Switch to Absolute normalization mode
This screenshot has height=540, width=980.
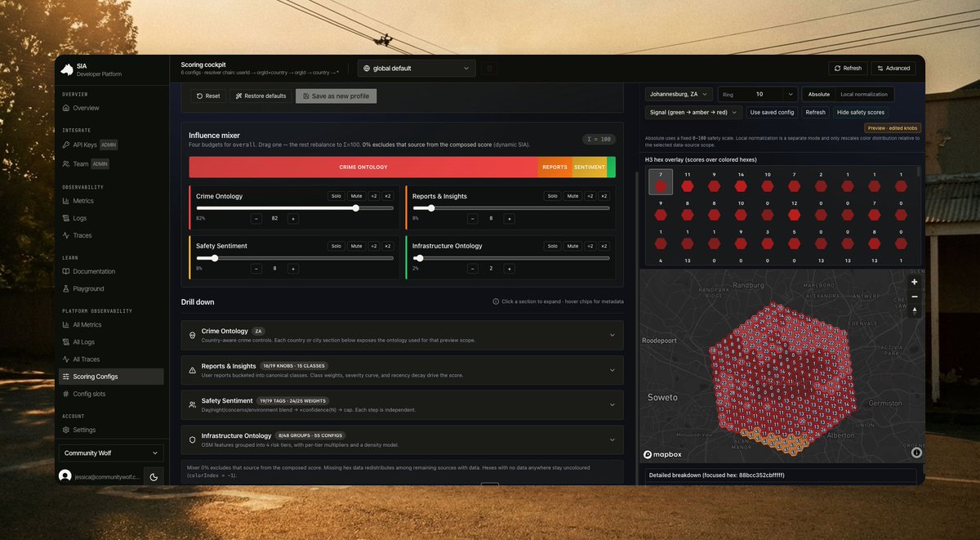[818, 94]
